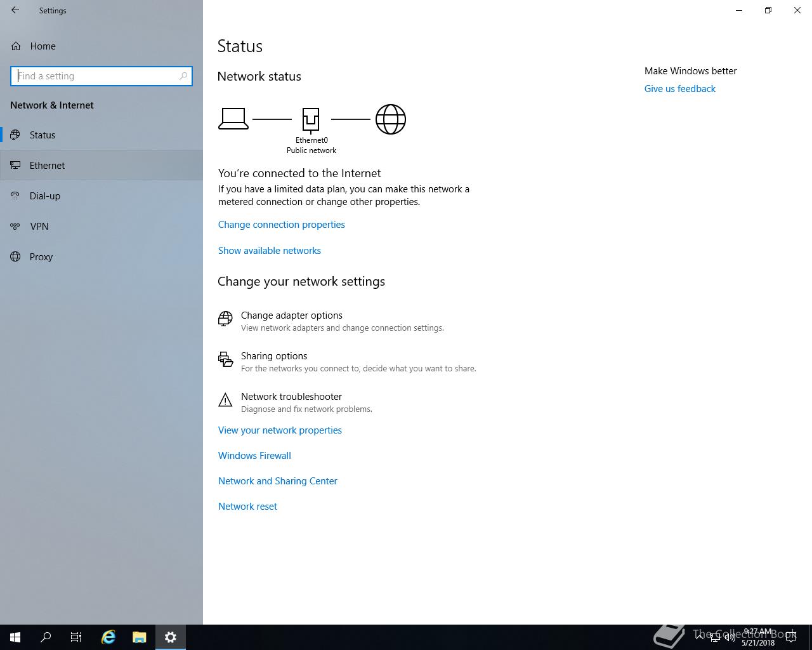This screenshot has height=650, width=812.
Task: Click the Change adapter options globe icon
Action: tap(225, 319)
